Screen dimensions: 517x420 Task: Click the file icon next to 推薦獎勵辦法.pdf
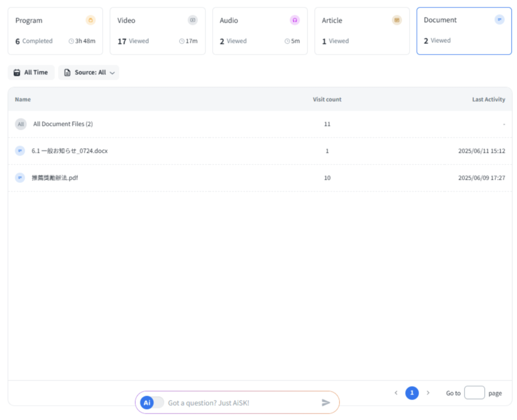[20, 178]
